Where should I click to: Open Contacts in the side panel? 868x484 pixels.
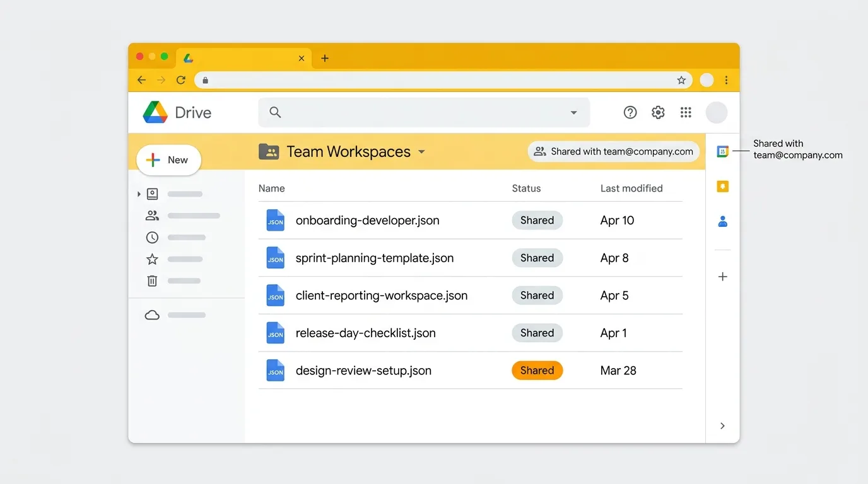[x=722, y=221]
